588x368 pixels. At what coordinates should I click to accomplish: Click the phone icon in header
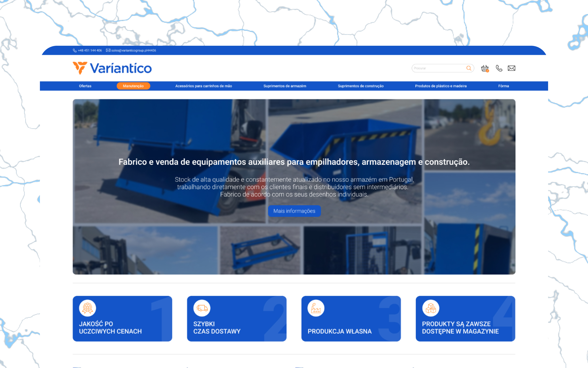(499, 68)
